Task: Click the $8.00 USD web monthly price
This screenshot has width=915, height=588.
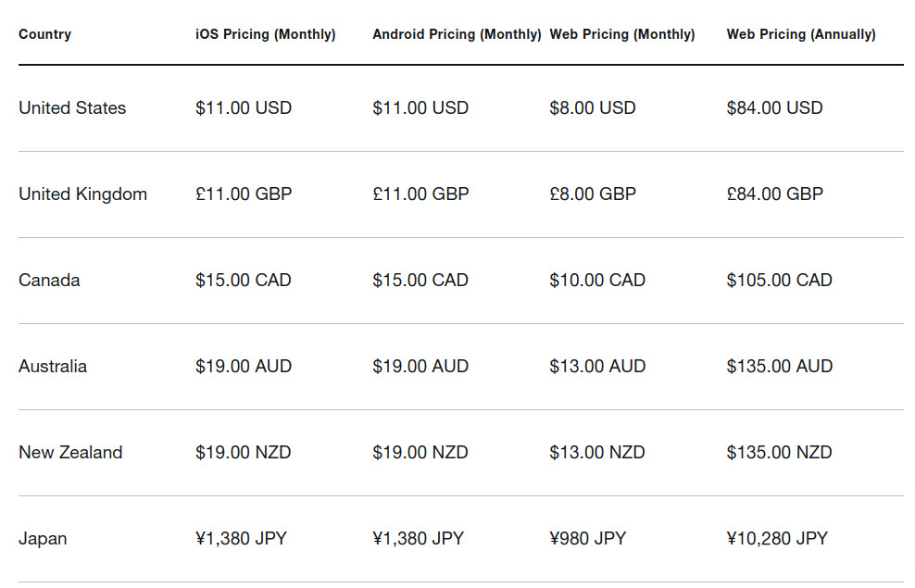Action: 593,108
